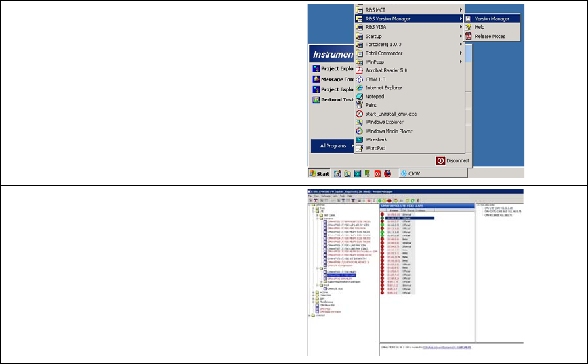Open Paint from the programs list
The image size is (588, 364).
409,105
